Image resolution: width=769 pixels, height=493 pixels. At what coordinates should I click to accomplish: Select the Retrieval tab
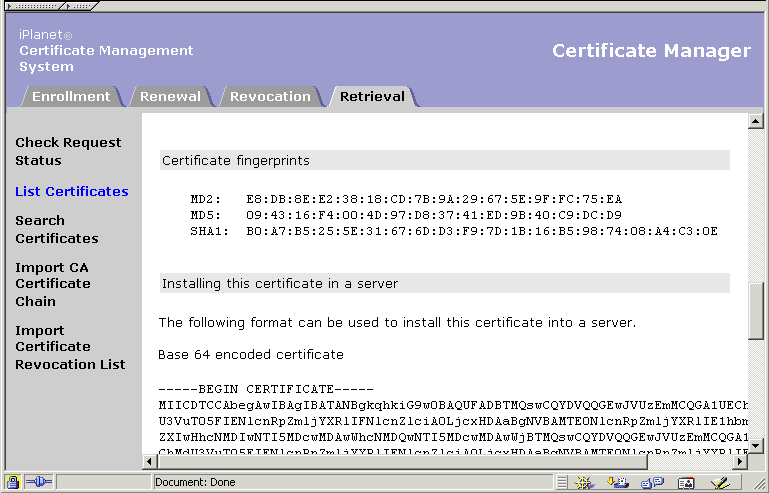(x=372, y=96)
